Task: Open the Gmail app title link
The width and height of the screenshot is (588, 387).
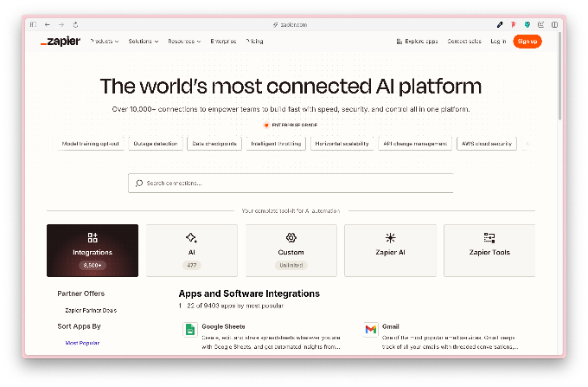Action: click(390, 326)
